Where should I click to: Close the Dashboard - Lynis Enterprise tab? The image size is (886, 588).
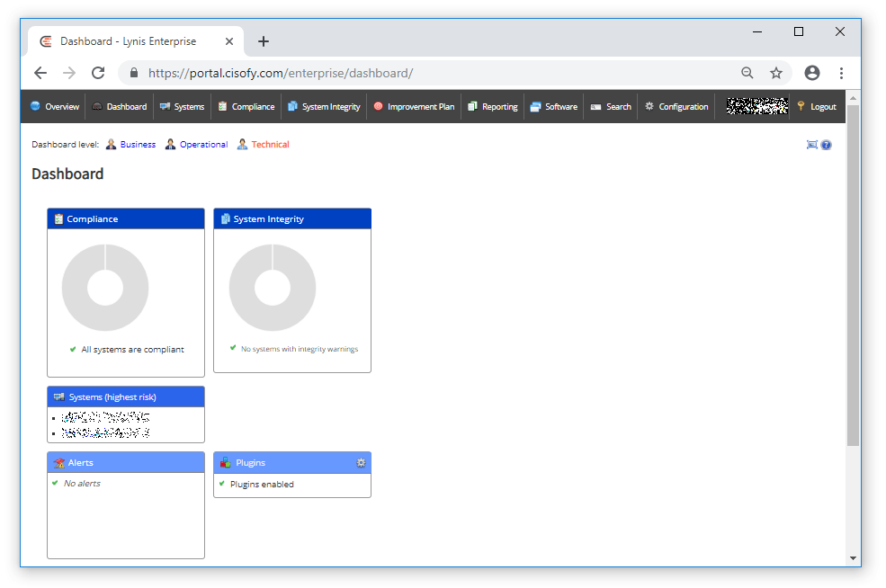pyautogui.click(x=228, y=41)
